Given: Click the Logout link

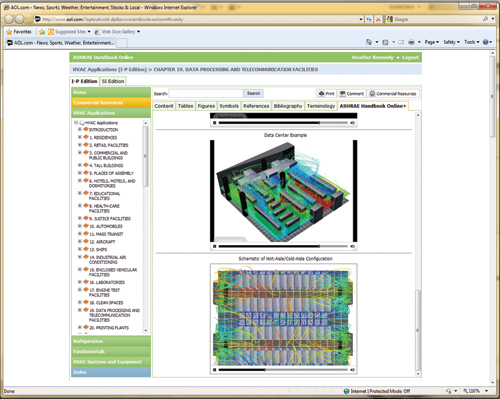Looking at the screenshot, I should tap(410, 57).
